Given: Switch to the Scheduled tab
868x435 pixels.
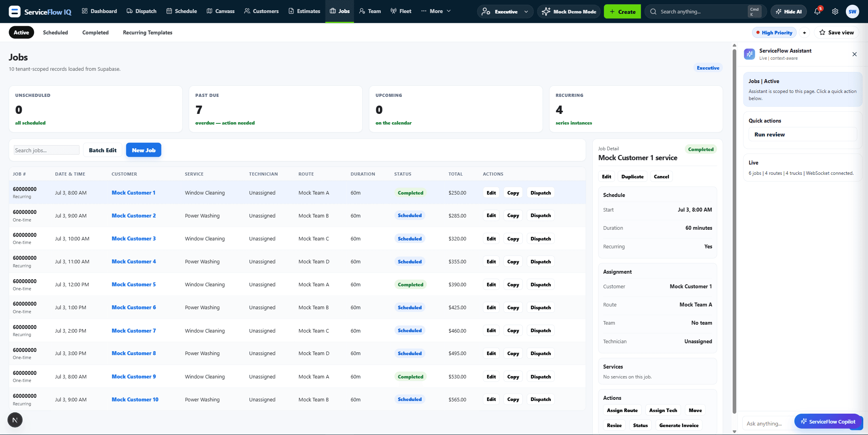Looking at the screenshot, I should coord(55,32).
